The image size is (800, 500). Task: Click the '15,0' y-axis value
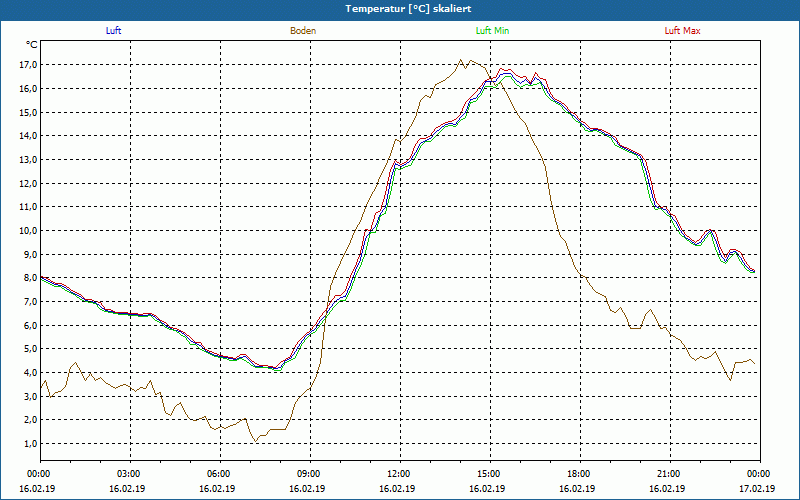coord(29,112)
